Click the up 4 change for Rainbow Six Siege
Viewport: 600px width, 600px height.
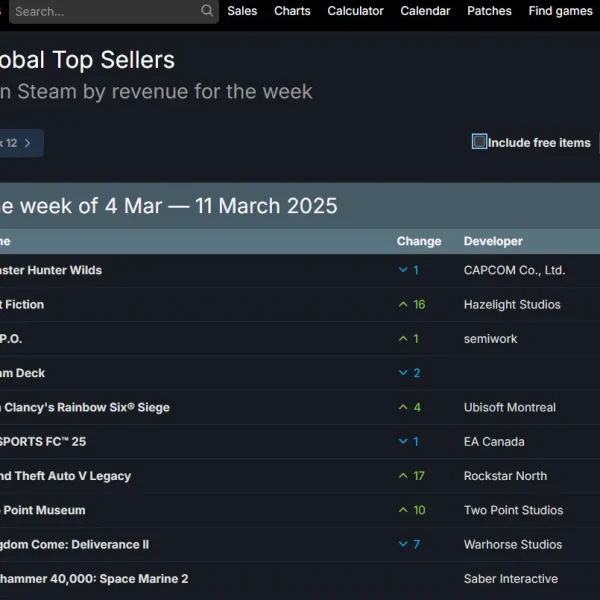click(x=409, y=407)
